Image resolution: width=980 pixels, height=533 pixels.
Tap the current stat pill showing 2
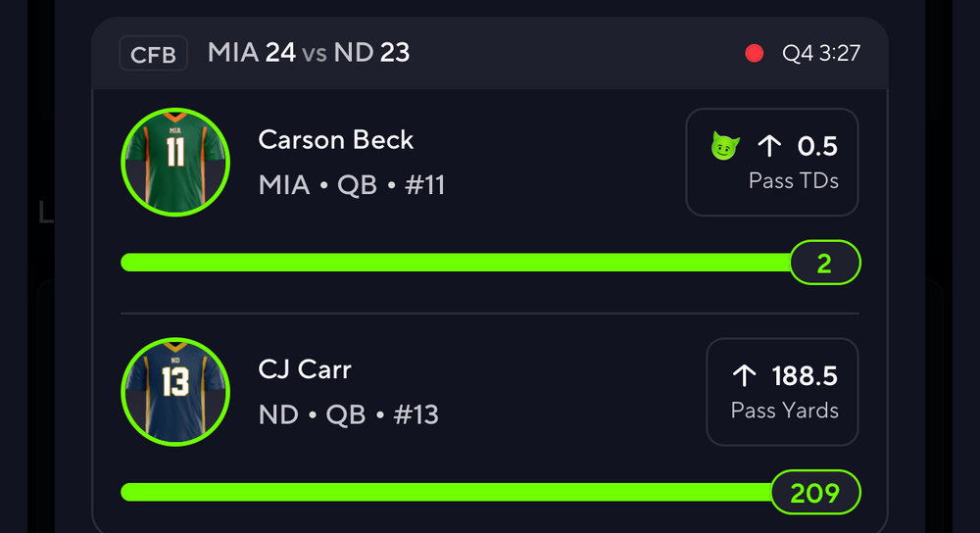[824, 263]
